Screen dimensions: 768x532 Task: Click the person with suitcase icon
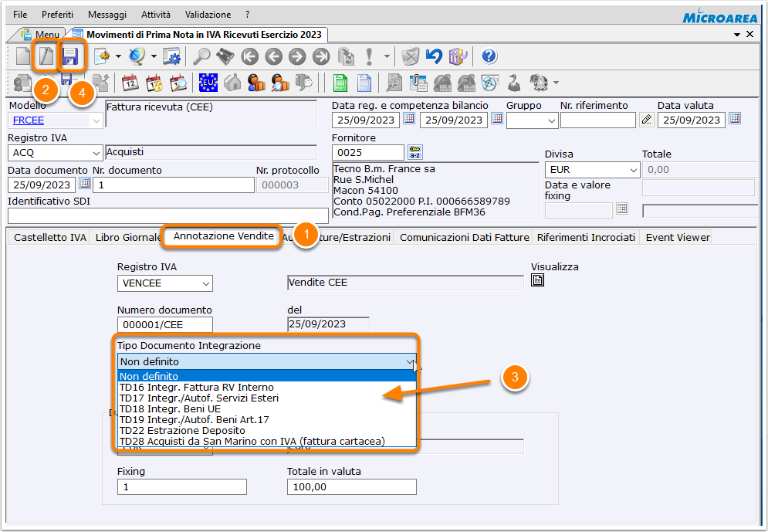(256, 83)
